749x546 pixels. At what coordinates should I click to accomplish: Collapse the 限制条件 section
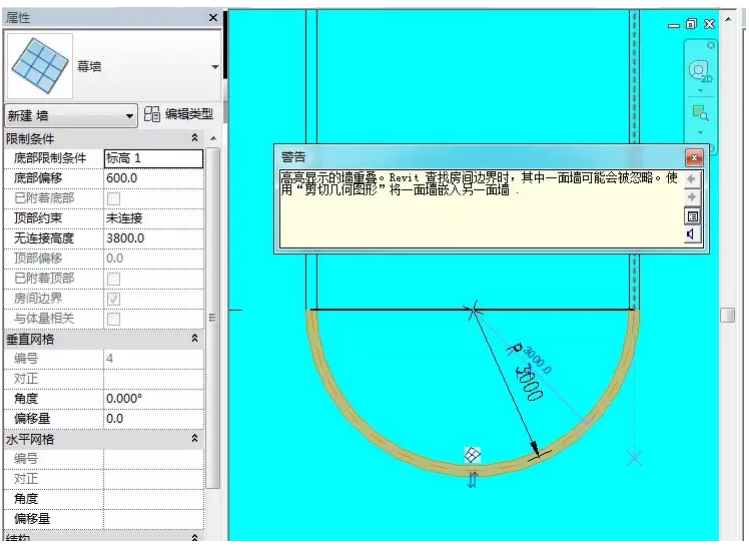pyautogui.click(x=194, y=138)
